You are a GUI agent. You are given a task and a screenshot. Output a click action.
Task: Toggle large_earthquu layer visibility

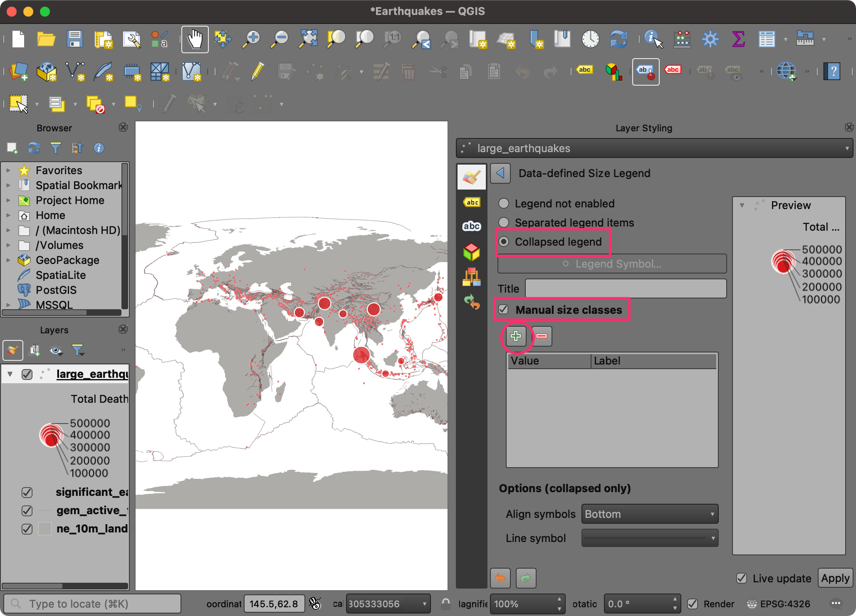pos(27,373)
